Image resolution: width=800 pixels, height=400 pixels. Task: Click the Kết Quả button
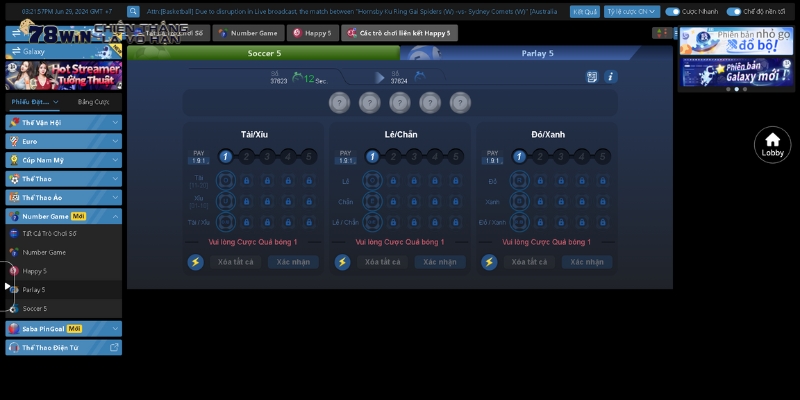[584, 12]
